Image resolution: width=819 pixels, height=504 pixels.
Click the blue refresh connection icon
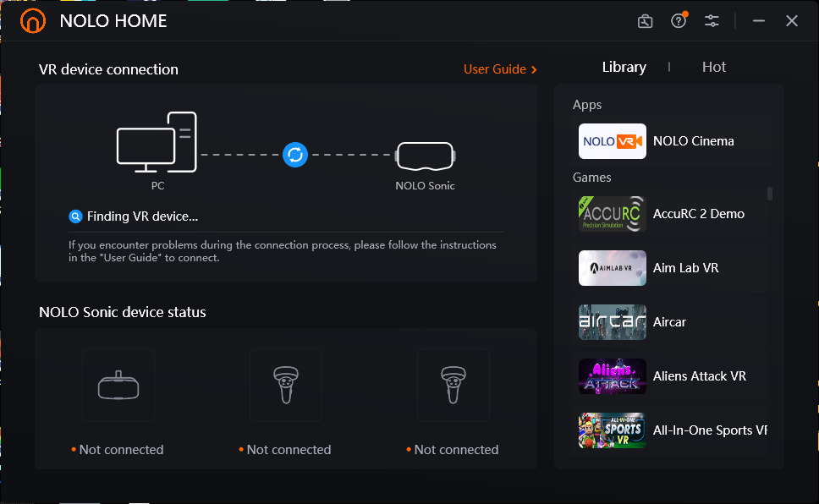[x=295, y=155]
